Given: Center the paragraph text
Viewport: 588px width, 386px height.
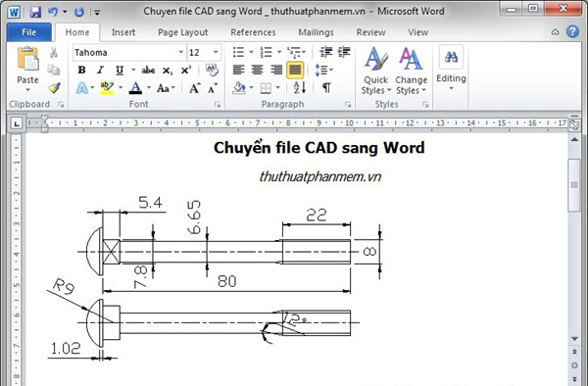Looking at the screenshot, I should pyautogui.click(x=257, y=70).
